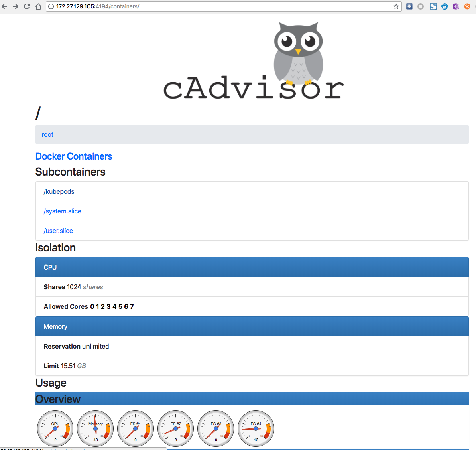The width and height of the screenshot is (476, 450).
Task: Go forward in browser history
Action: click(16, 6)
